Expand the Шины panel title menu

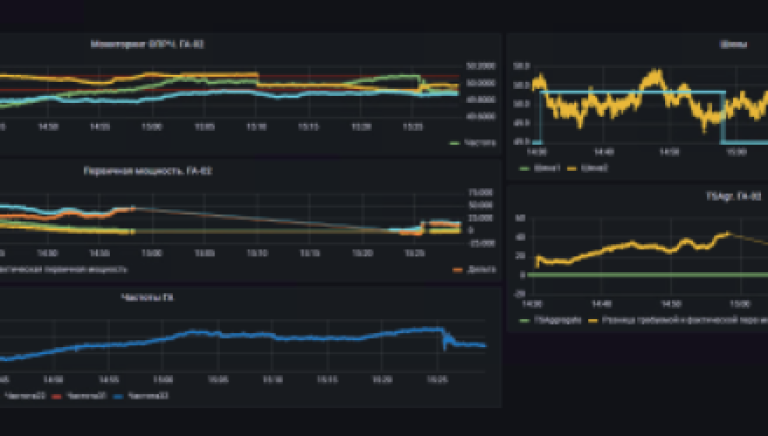pyautogui.click(x=731, y=44)
